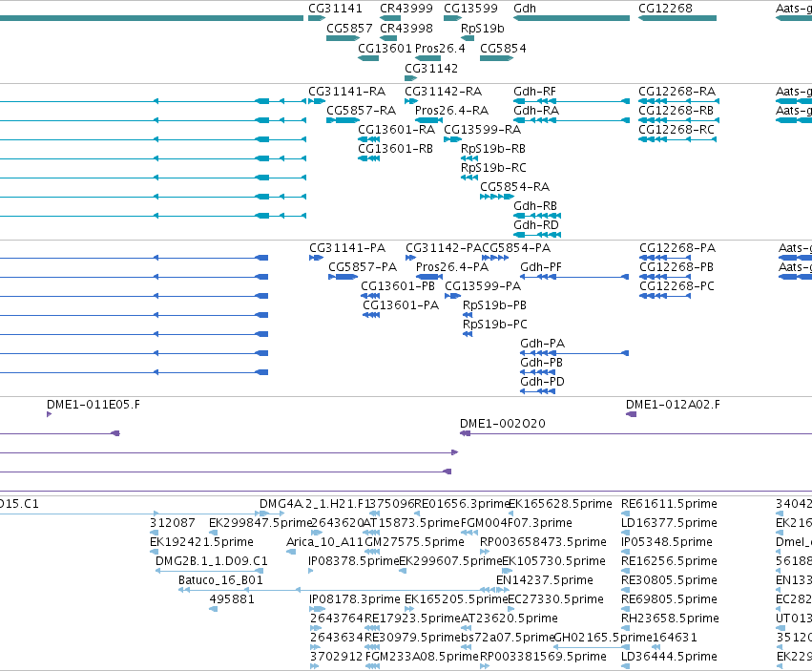Select the RpS19b-PB protein label

coord(494,305)
